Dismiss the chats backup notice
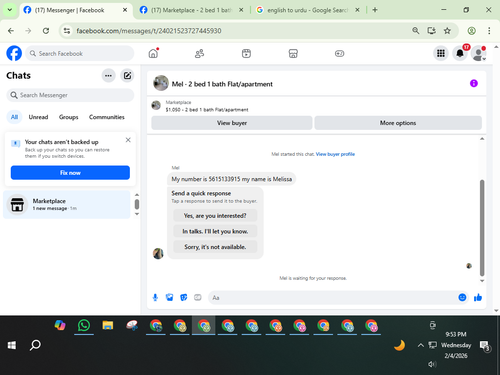 [128, 140]
